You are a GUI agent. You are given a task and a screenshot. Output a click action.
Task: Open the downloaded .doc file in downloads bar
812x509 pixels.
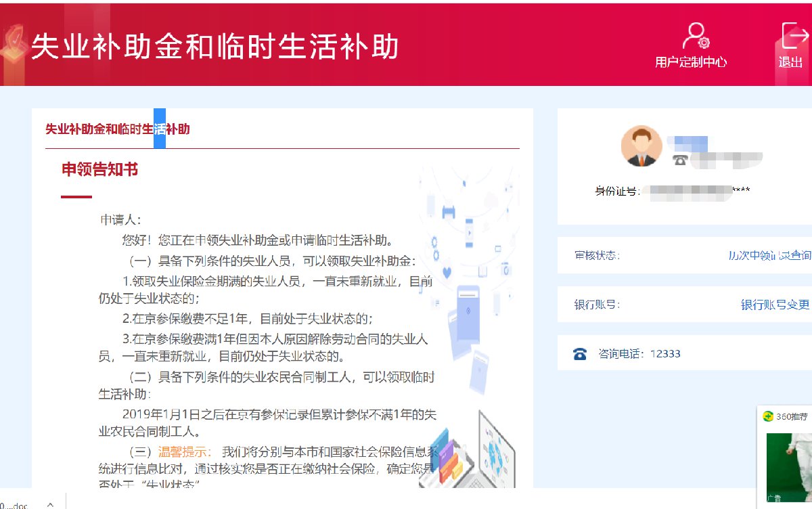click(15, 505)
